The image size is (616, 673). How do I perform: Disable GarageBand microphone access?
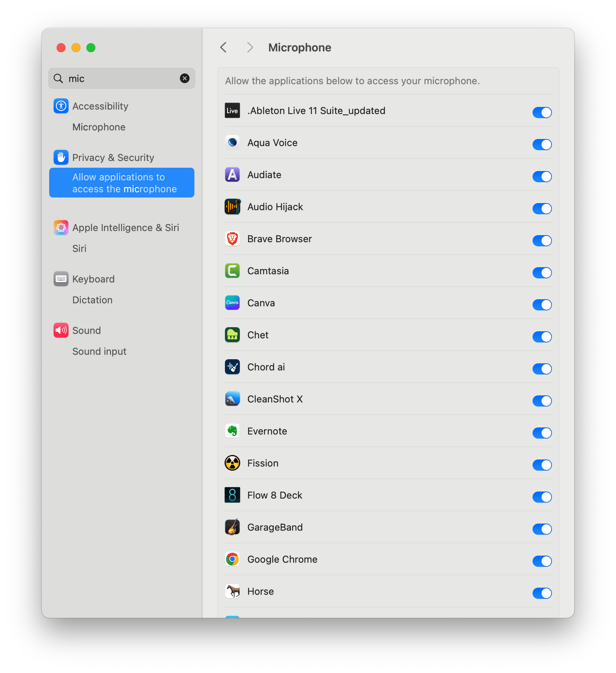click(542, 529)
